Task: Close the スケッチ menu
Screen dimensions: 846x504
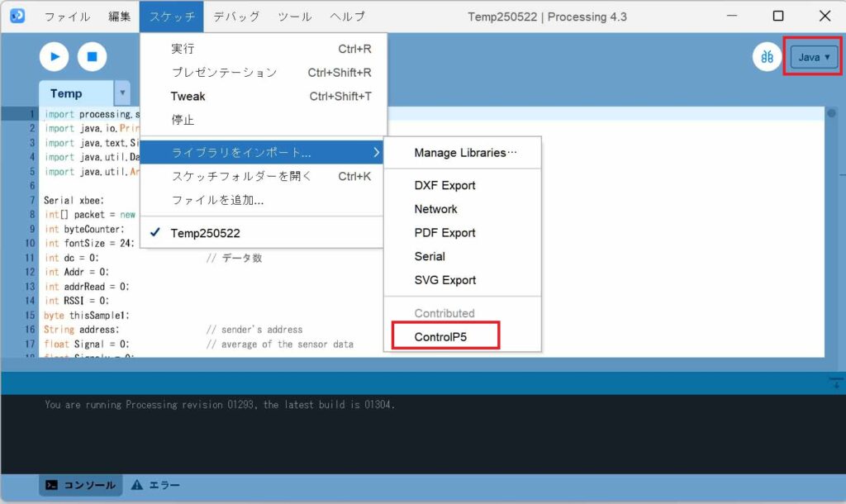Action: [x=172, y=17]
